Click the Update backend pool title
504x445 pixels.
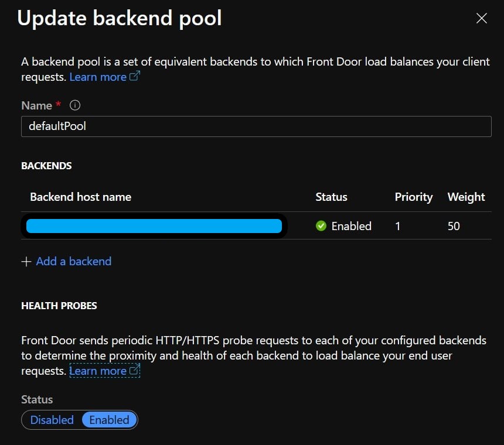(119, 18)
